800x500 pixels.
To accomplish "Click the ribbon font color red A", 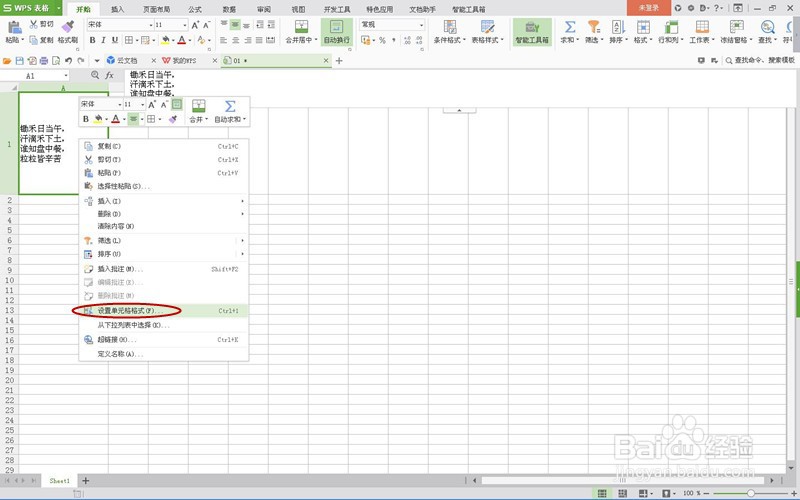I will (182, 40).
